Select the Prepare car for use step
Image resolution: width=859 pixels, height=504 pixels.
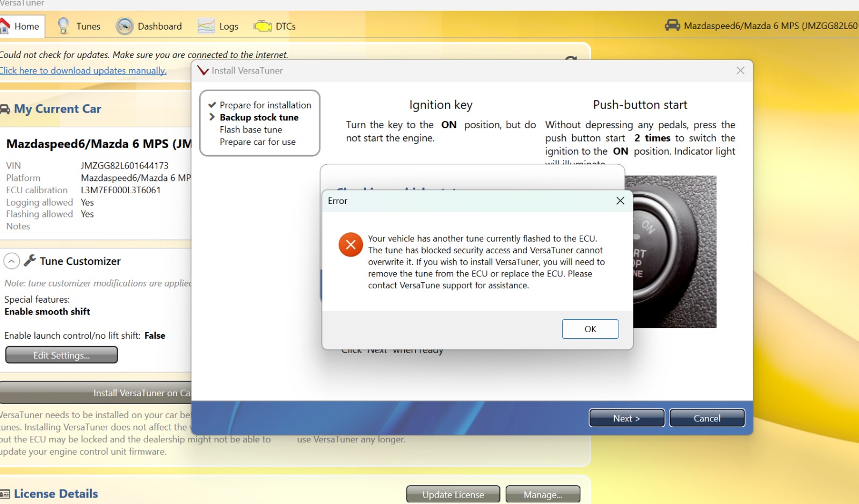click(x=258, y=142)
